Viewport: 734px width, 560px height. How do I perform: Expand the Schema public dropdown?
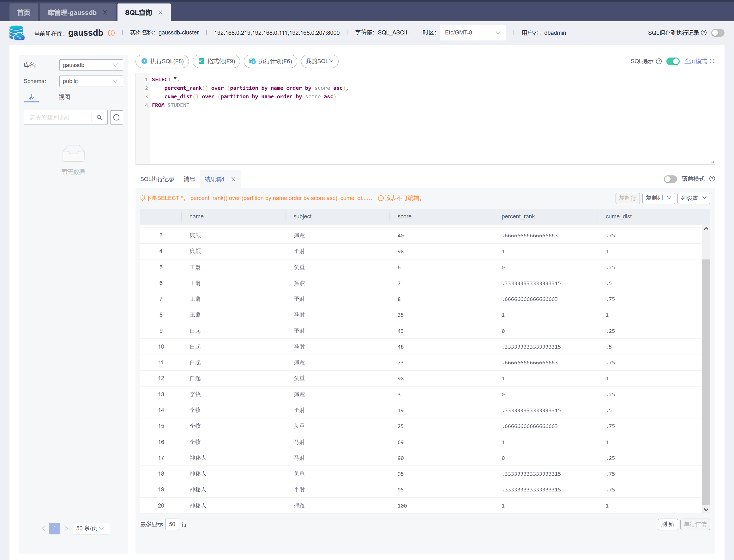91,81
